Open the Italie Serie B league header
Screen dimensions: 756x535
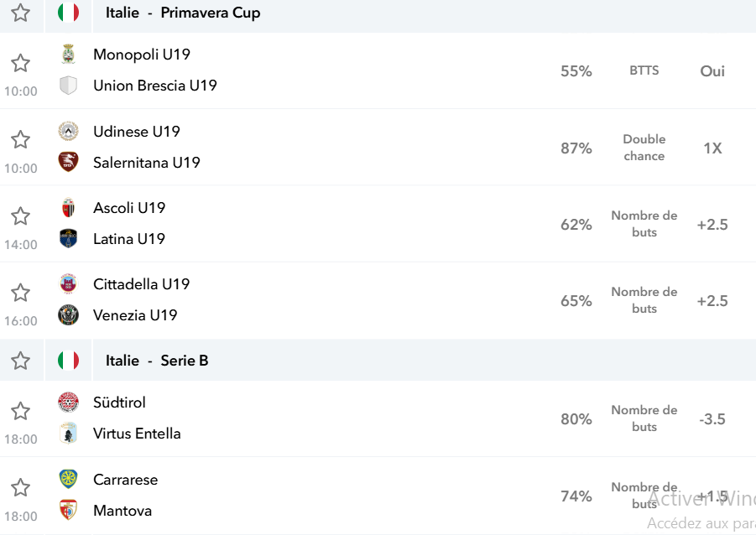[157, 361]
